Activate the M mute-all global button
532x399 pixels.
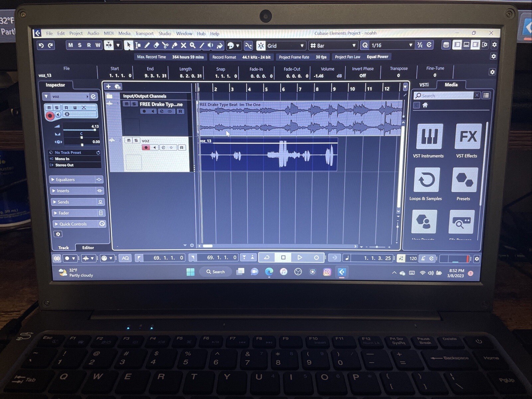[70, 45]
